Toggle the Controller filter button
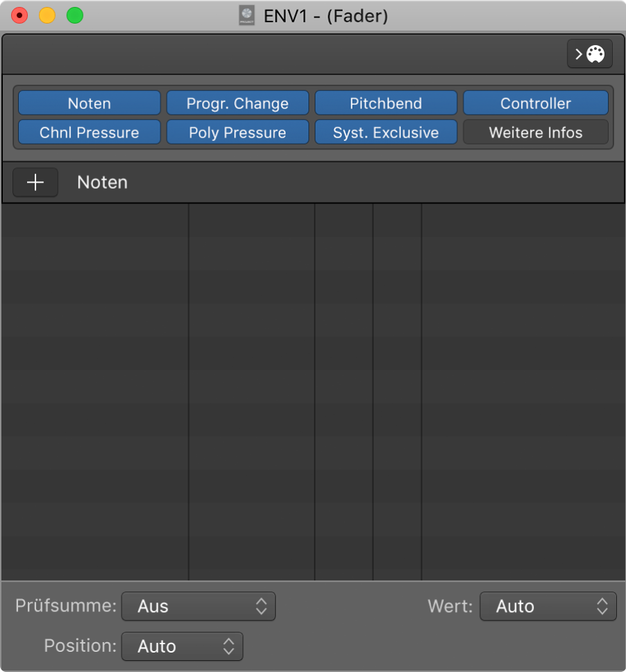 tap(535, 103)
